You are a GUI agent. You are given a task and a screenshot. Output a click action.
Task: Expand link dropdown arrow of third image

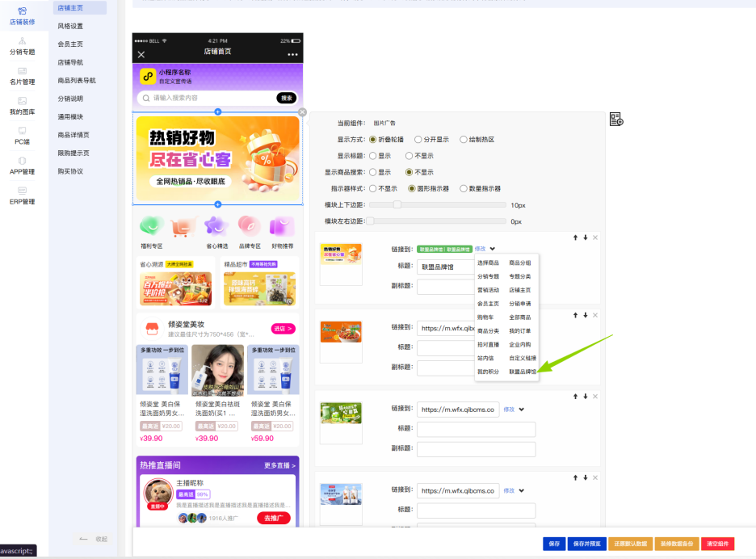[521, 410]
